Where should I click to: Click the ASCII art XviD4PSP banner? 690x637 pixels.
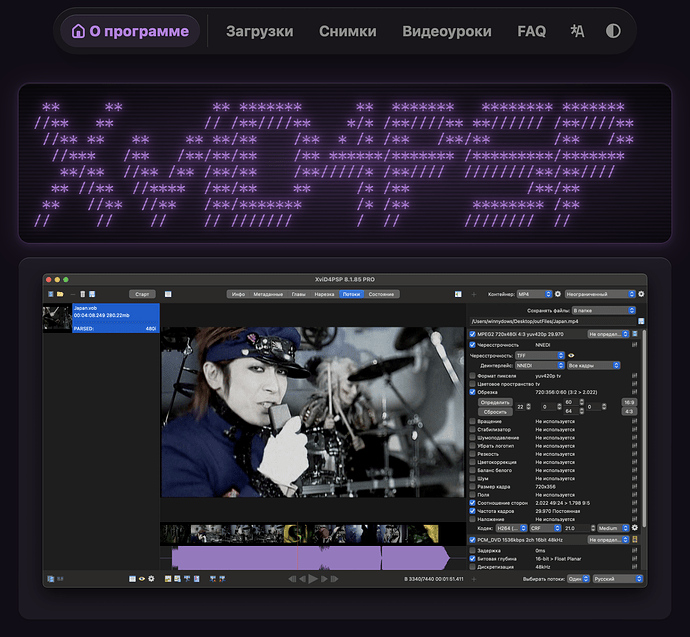pos(345,163)
